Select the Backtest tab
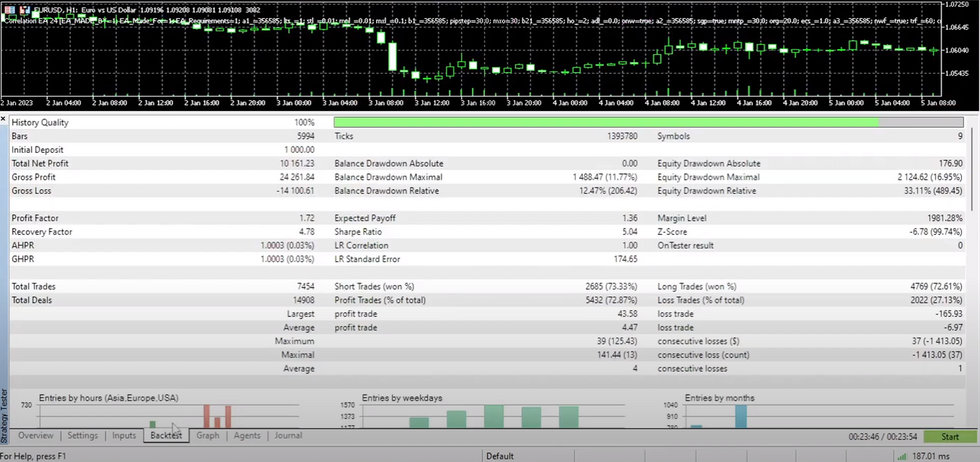Screen dimensions: 980x462 (x=166, y=435)
